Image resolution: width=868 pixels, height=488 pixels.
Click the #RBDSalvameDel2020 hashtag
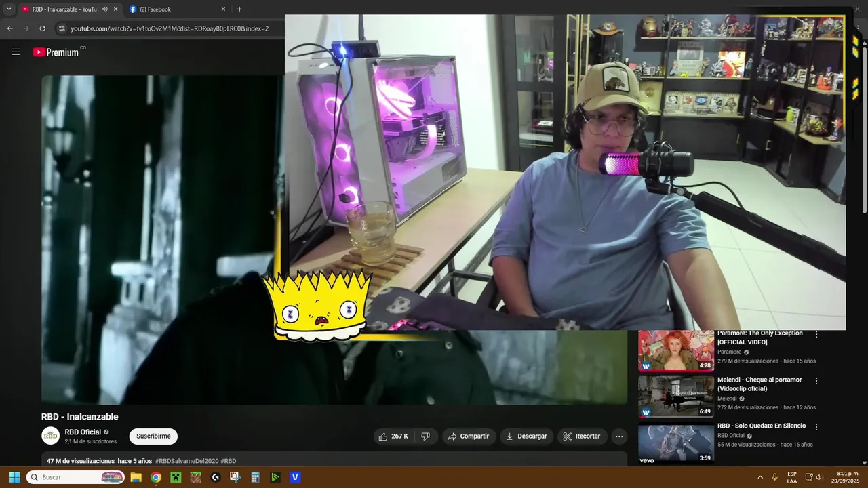(x=186, y=461)
